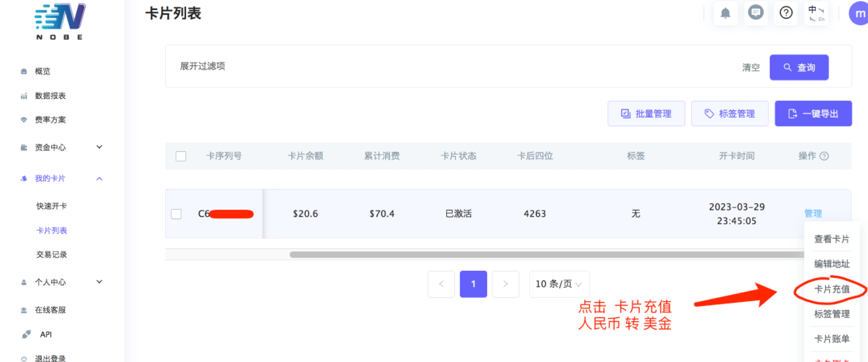Click the 资金中心 wallet icon
Viewport: 868px width, 362px height.
[24, 147]
